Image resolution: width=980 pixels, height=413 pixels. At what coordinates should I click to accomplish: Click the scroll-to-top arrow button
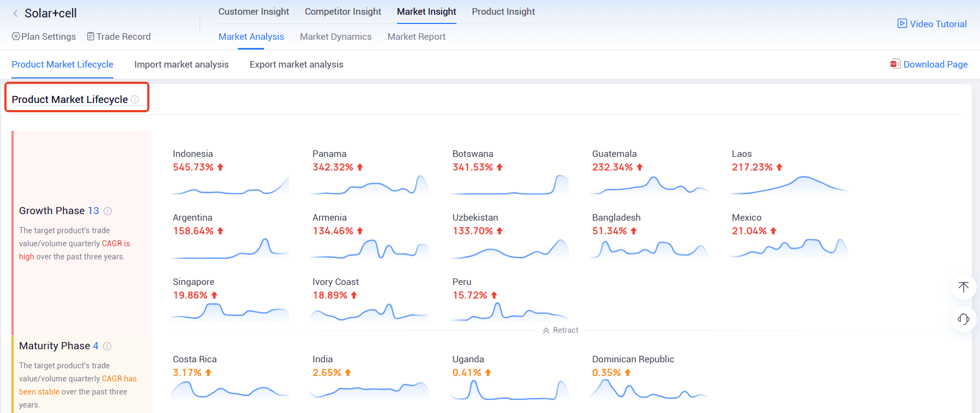[x=964, y=287]
